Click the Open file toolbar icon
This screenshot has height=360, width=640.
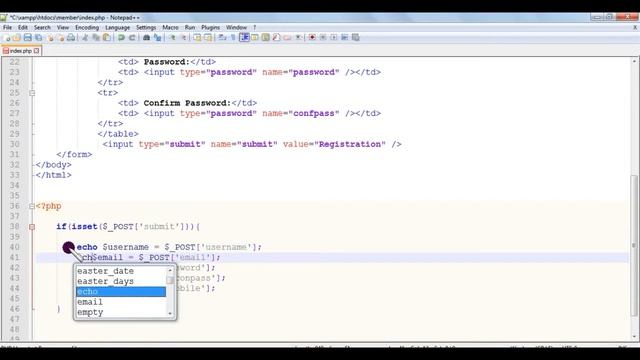[x=16, y=38]
